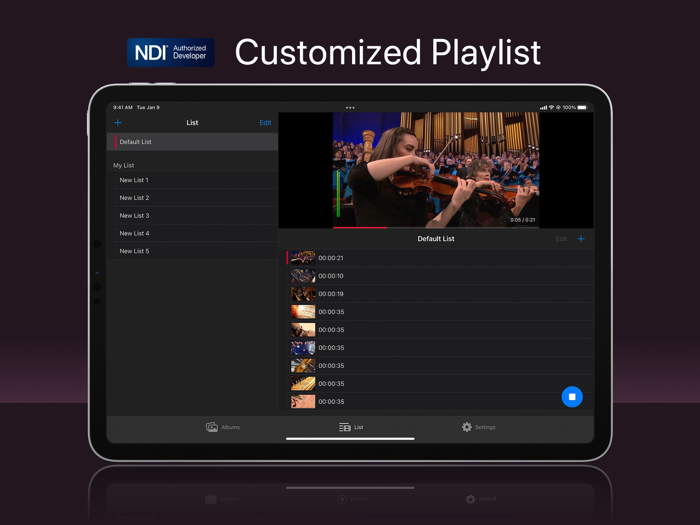Click the battery icon in status bar
Screen dimensions: 700x525
[x=583, y=107]
